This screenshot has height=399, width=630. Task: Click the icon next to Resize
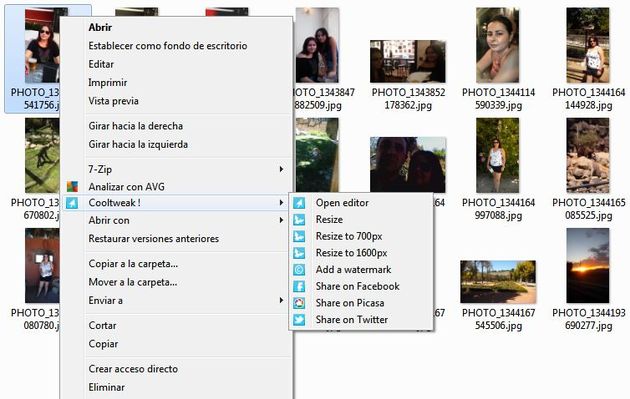[299, 220]
